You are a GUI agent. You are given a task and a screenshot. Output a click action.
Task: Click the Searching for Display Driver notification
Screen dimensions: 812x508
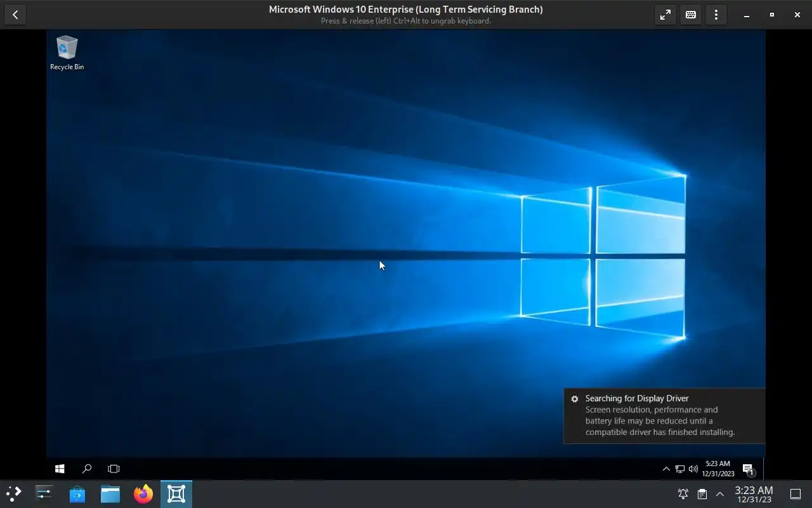pyautogui.click(x=664, y=415)
